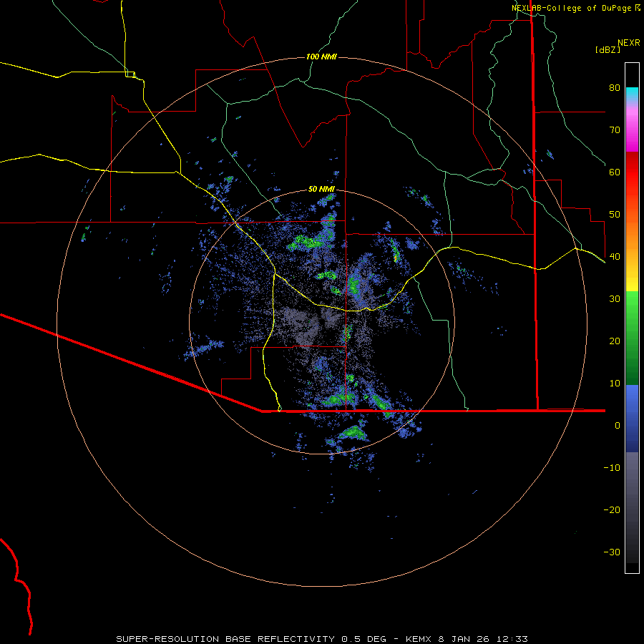Click the -20 value on the color scale
Screen dimensions: 644x644
(x=612, y=510)
